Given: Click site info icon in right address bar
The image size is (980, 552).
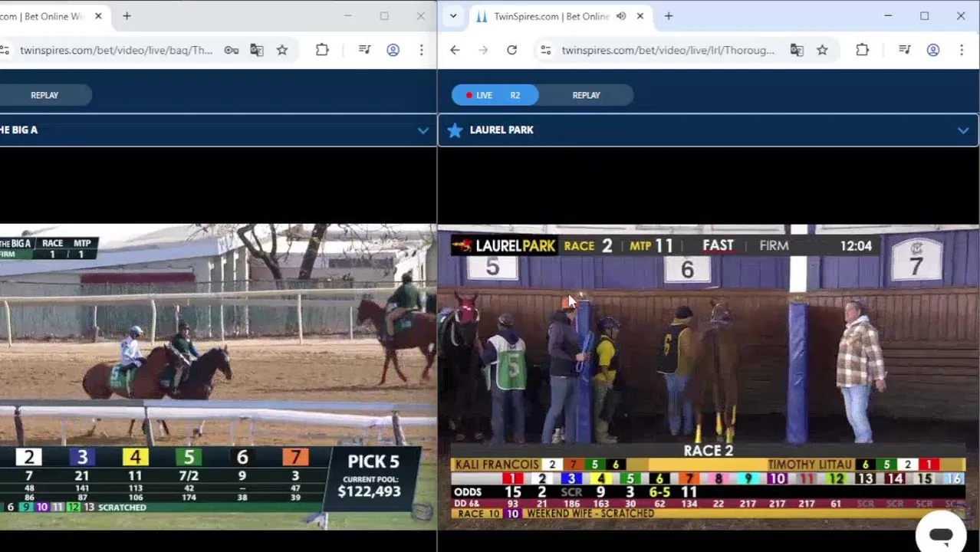Looking at the screenshot, I should click(x=545, y=50).
